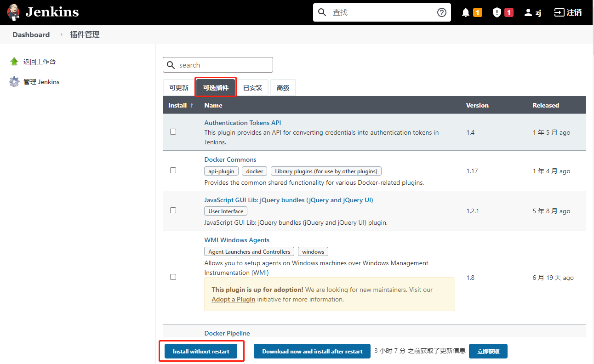The image size is (594, 364).
Task: Check the Docker Commons install checkbox
Action: (173, 170)
